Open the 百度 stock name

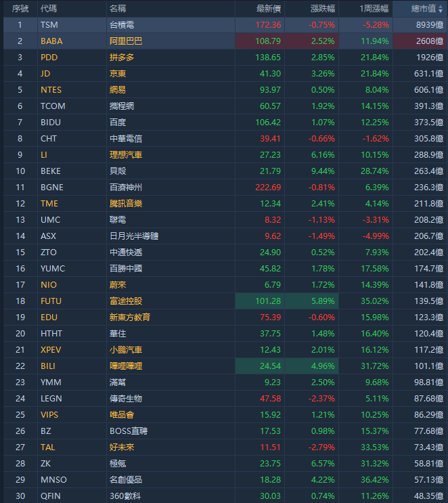pyautogui.click(x=117, y=123)
